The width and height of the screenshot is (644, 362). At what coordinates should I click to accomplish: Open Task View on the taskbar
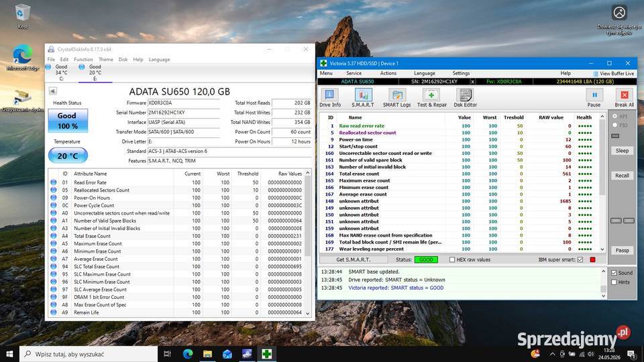point(167,354)
